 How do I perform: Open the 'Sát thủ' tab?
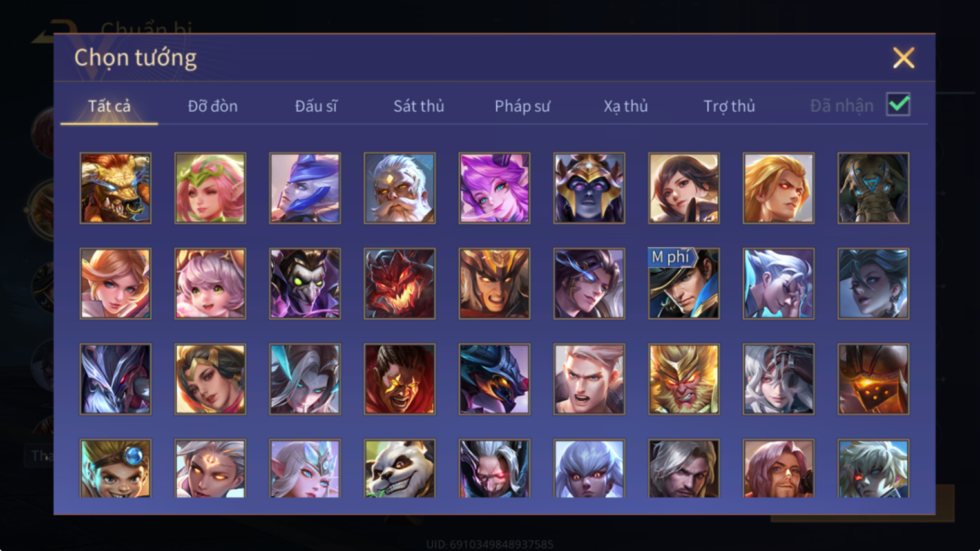coord(419,106)
